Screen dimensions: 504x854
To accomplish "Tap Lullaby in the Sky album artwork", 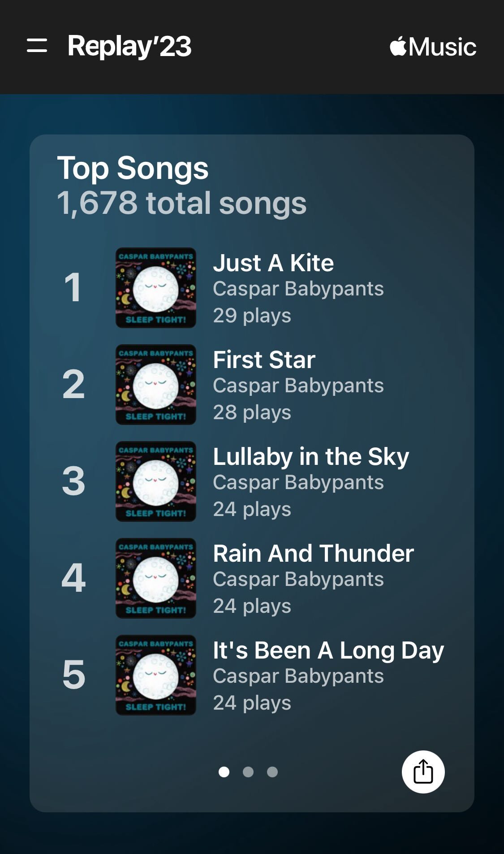I will [x=156, y=481].
